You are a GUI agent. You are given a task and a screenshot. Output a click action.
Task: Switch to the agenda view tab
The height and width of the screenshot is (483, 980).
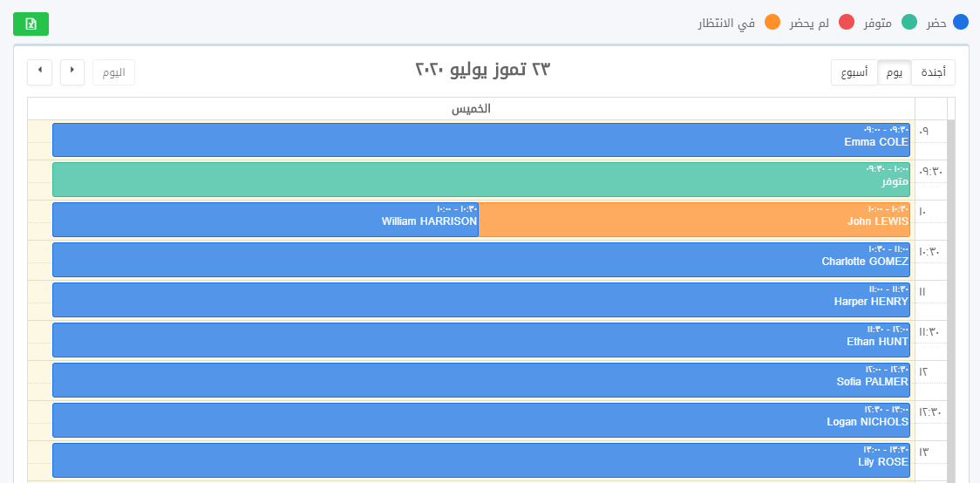click(933, 72)
